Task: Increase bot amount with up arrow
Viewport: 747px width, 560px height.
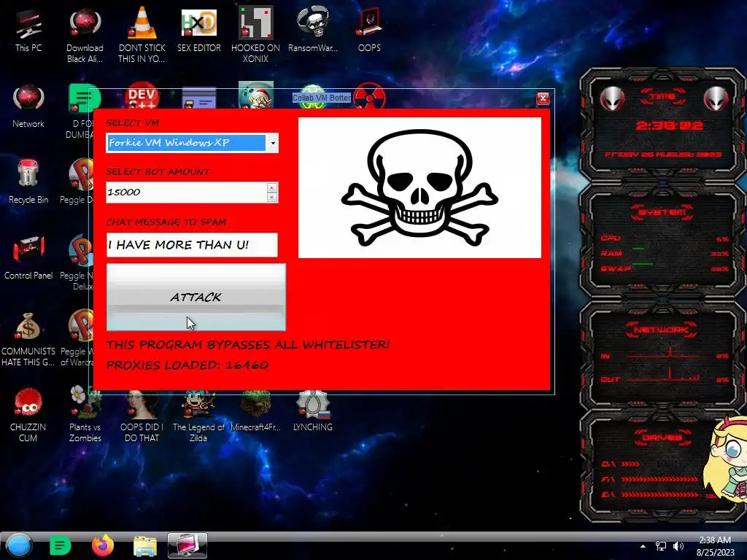Action: 271,187
